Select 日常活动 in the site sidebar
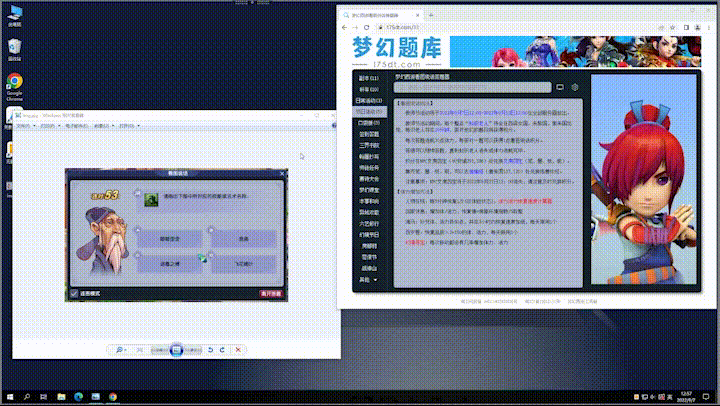 pos(369,101)
